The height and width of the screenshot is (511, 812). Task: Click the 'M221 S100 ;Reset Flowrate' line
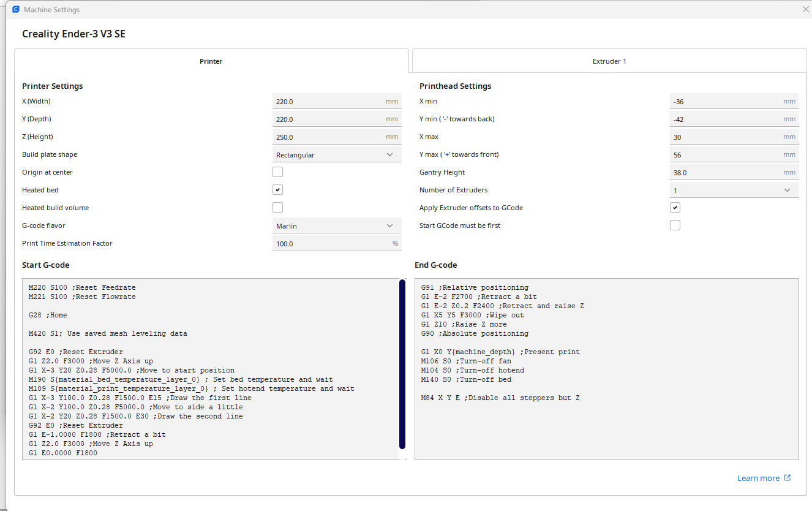coord(82,297)
